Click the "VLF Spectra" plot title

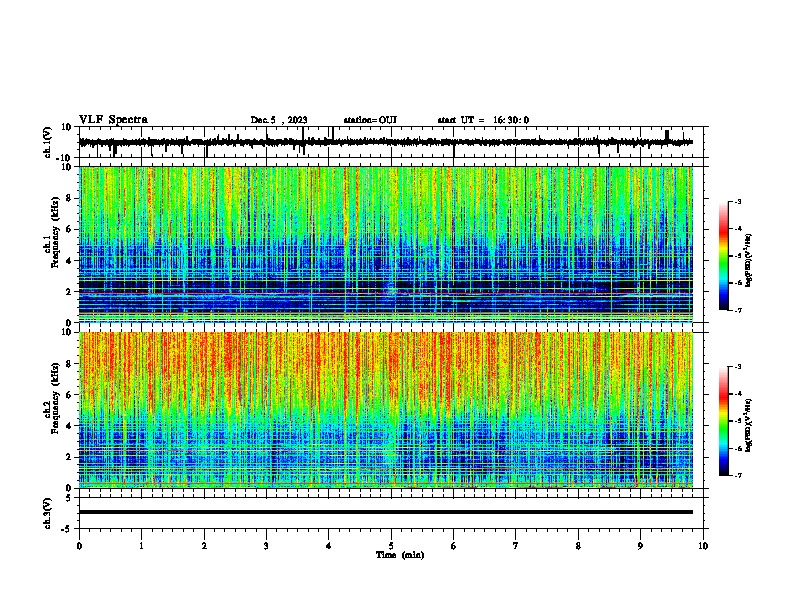[x=113, y=120]
